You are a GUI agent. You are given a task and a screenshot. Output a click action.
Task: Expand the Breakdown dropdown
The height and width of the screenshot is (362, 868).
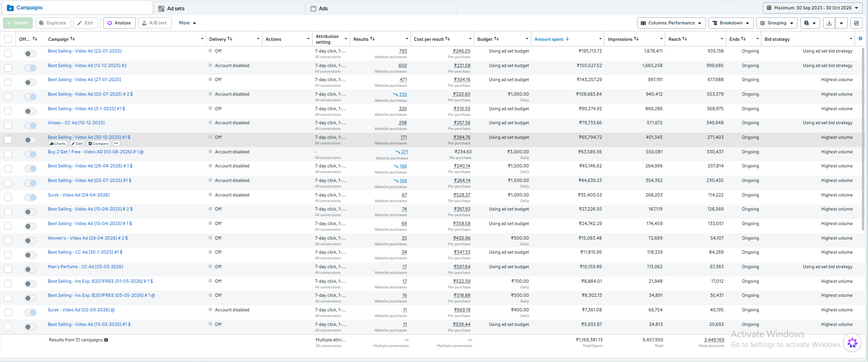(x=731, y=23)
